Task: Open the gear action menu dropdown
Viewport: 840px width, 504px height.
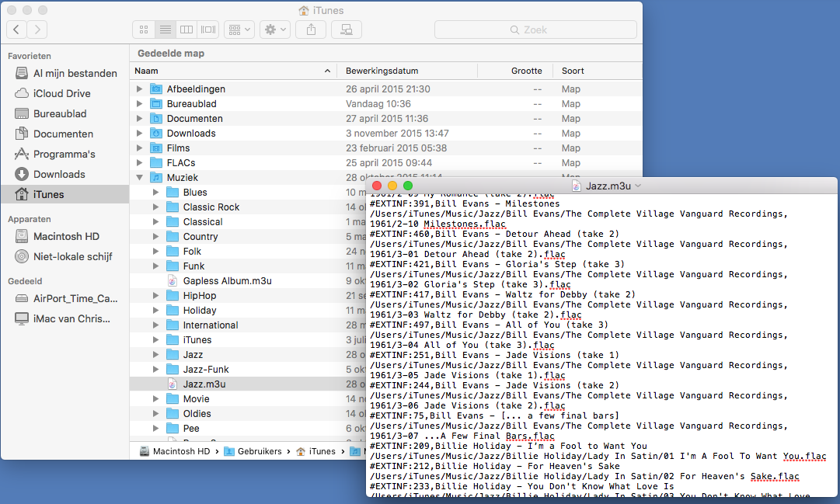Action: (x=275, y=30)
